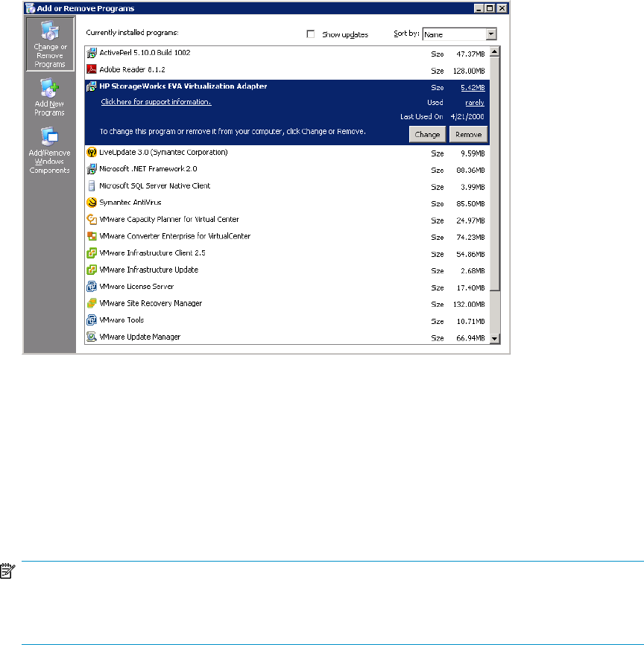Click the HP StorageWorks EVA adapter icon
Image resolution: width=644 pixels, height=645 pixels.
[92, 86]
